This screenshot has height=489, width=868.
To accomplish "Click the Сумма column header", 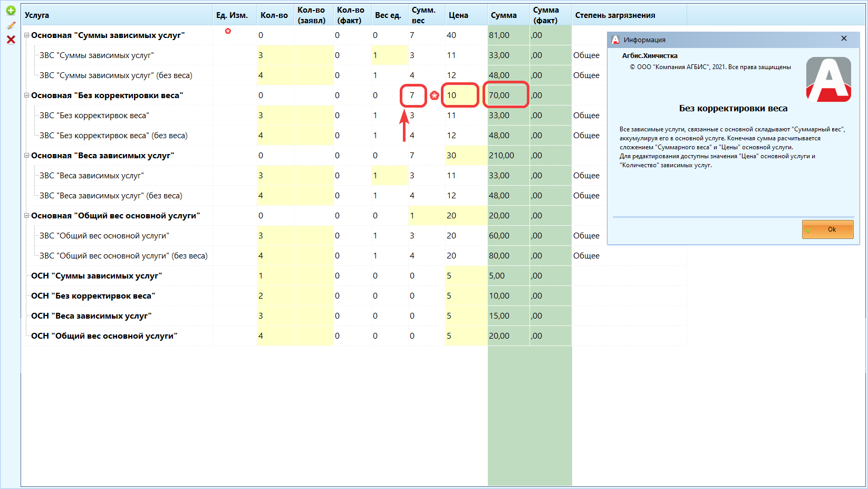I will pos(508,15).
